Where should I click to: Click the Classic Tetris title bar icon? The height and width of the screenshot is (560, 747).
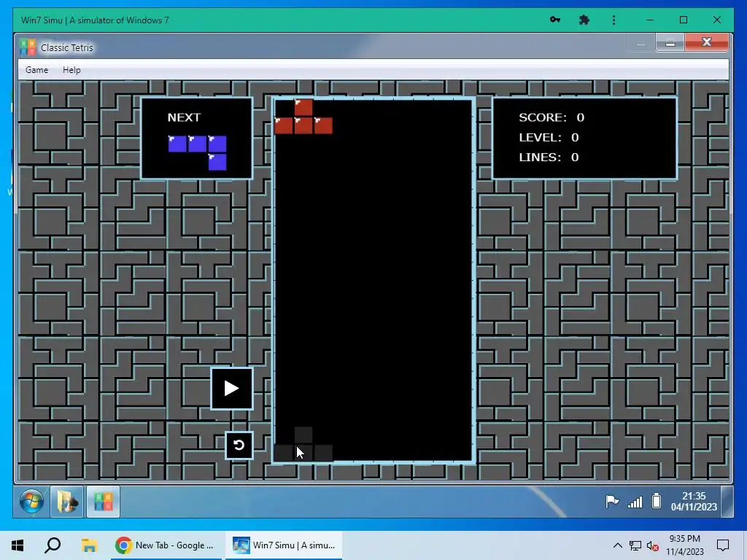point(28,47)
